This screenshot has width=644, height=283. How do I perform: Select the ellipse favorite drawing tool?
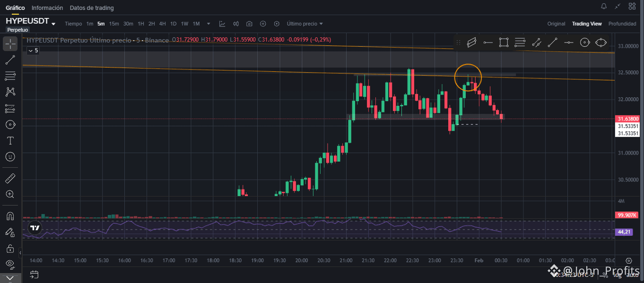point(601,43)
